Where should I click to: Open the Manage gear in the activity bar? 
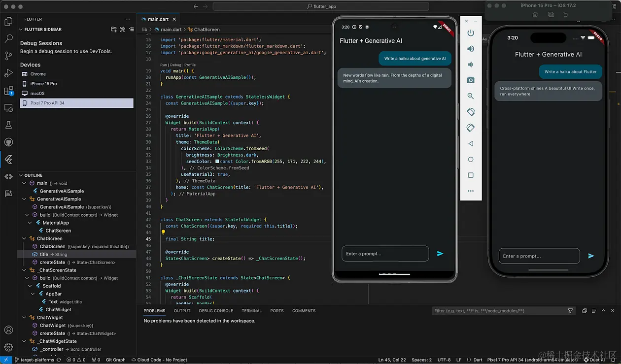(x=8, y=347)
